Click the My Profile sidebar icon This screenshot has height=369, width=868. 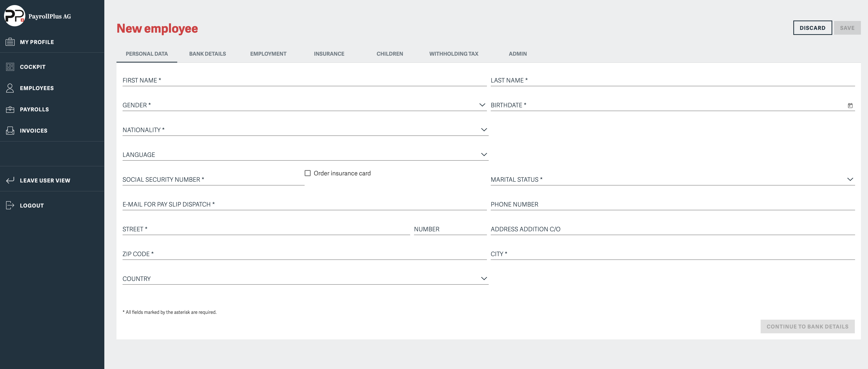coord(10,42)
